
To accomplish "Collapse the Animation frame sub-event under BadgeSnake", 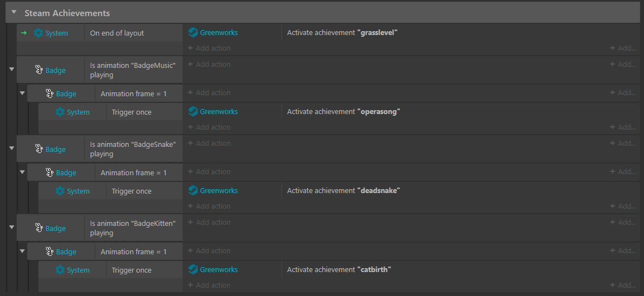I will [22, 172].
